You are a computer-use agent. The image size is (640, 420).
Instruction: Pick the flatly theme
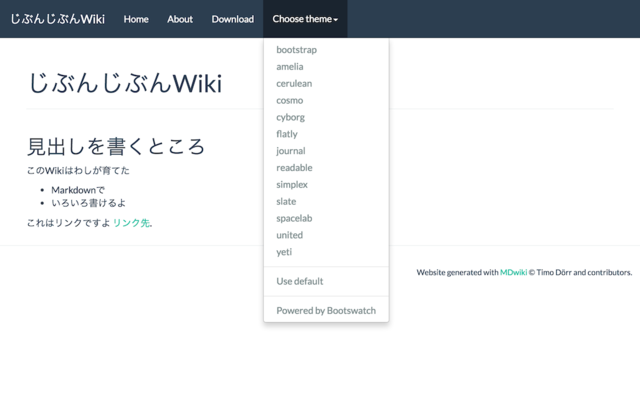(x=287, y=134)
